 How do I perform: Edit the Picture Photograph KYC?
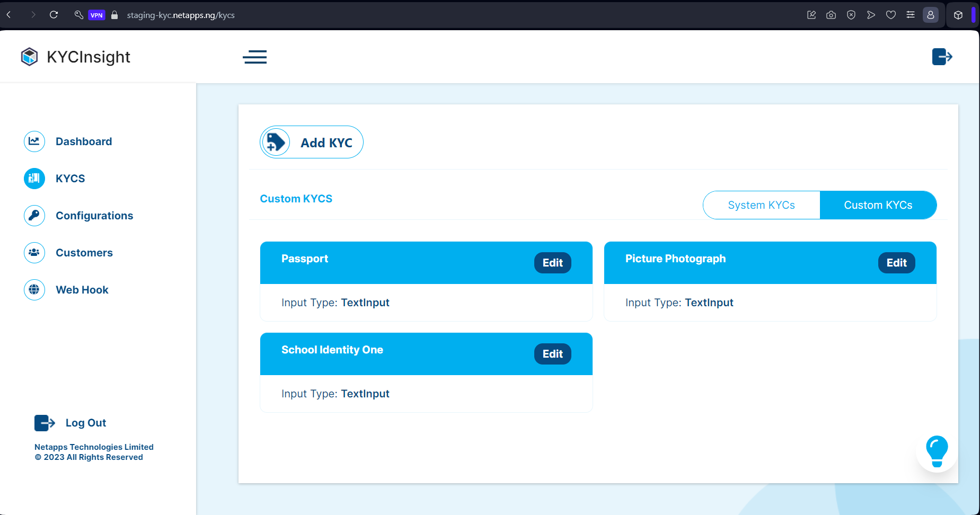click(897, 263)
